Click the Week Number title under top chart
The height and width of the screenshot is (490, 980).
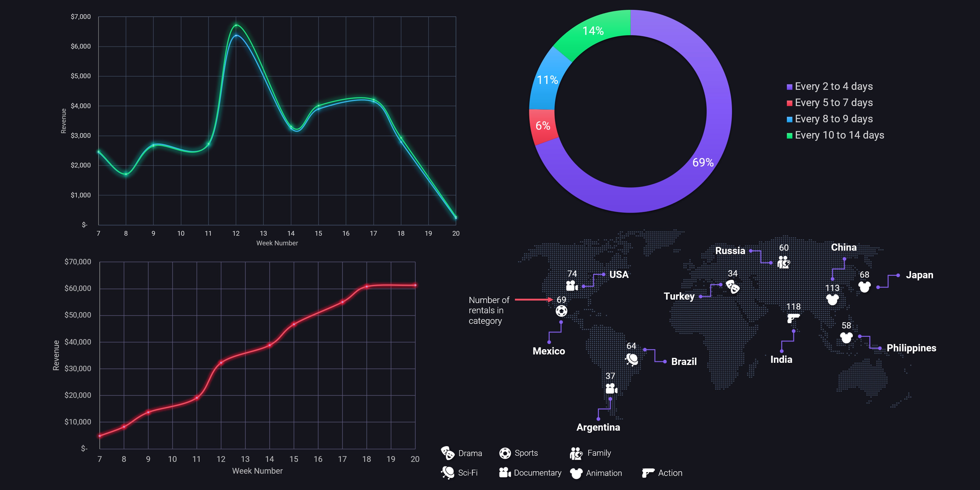[x=277, y=243]
